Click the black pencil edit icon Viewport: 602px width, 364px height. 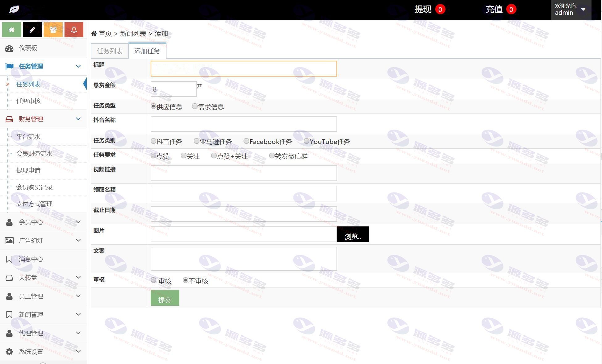point(32,30)
